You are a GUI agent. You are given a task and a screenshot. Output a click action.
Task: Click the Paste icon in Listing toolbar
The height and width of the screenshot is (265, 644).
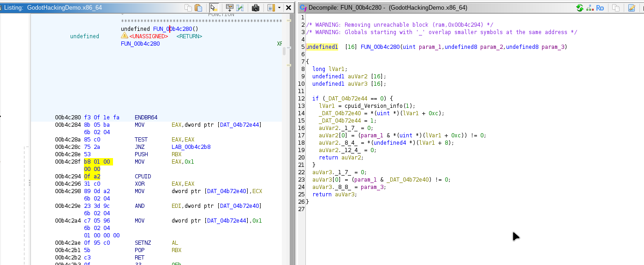tap(198, 8)
